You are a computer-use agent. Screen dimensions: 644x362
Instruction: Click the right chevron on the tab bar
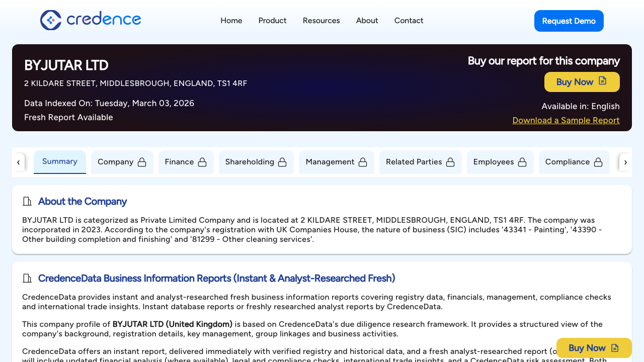coord(625,162)
